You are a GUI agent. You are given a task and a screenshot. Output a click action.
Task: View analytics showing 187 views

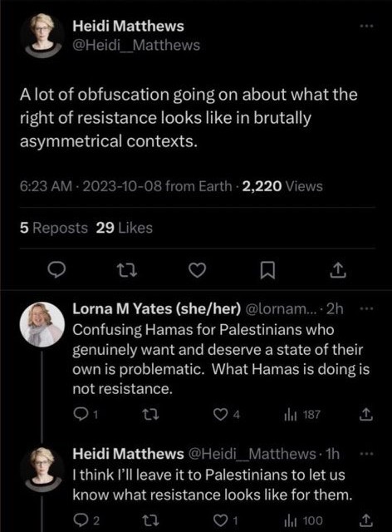(x=302, y=414)
